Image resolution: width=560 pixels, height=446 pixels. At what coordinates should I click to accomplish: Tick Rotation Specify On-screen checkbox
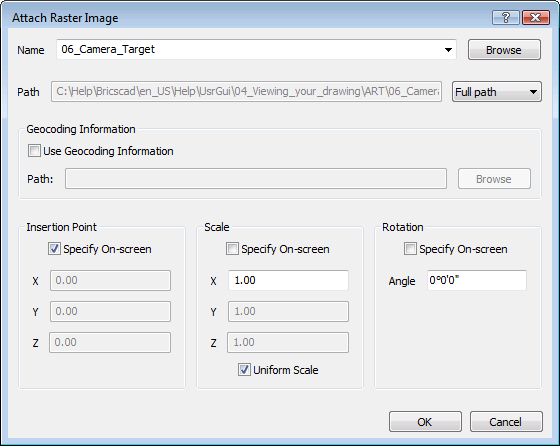coord(410,249)
